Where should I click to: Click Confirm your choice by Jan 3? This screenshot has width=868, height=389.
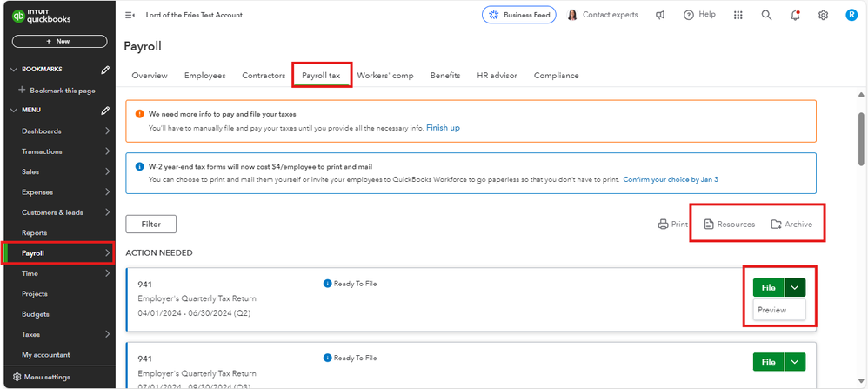point(671,179)
